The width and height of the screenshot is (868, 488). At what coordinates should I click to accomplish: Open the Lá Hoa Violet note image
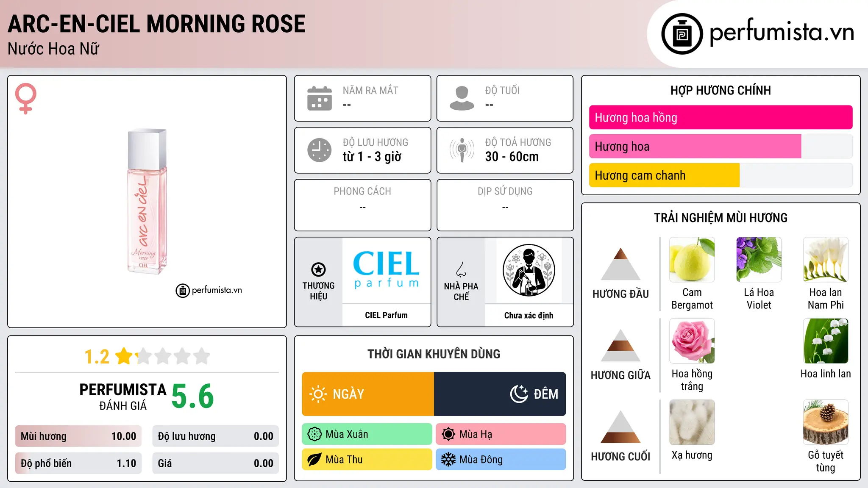pyautogui.click(x=759, y=260)
